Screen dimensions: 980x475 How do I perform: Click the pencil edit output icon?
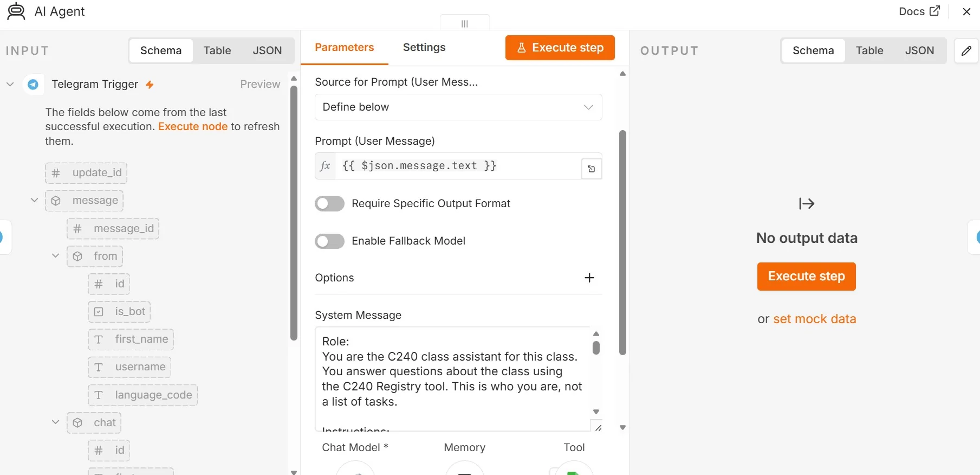pyautogui.click(x=966, y=50)
